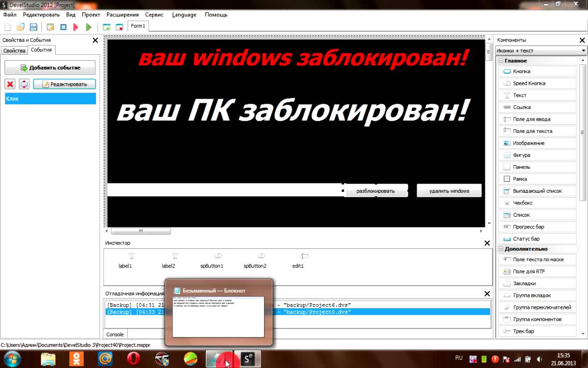Viewport: 588px width, 368px height.
Task: Pick the Чекбокс component
Action: tap(537, 203)
